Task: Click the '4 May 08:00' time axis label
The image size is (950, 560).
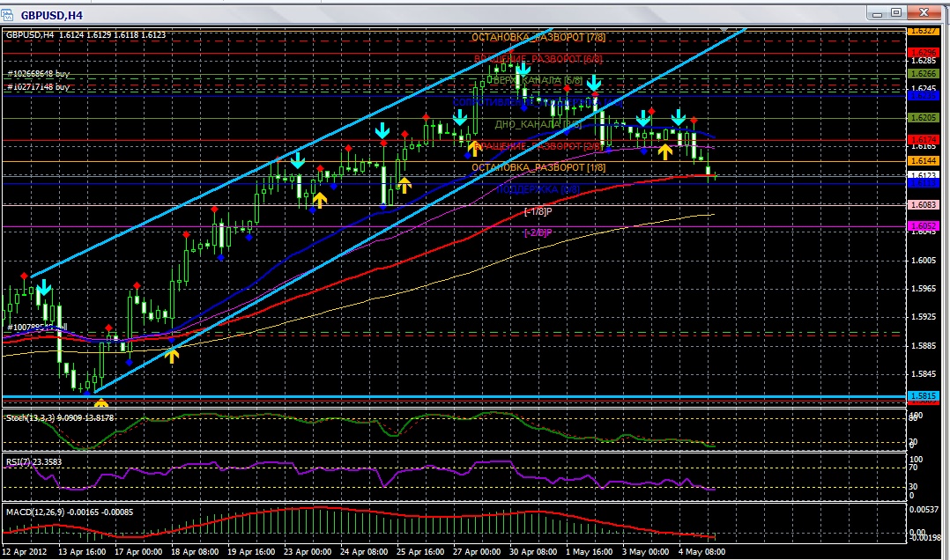Action: point(701,552)
